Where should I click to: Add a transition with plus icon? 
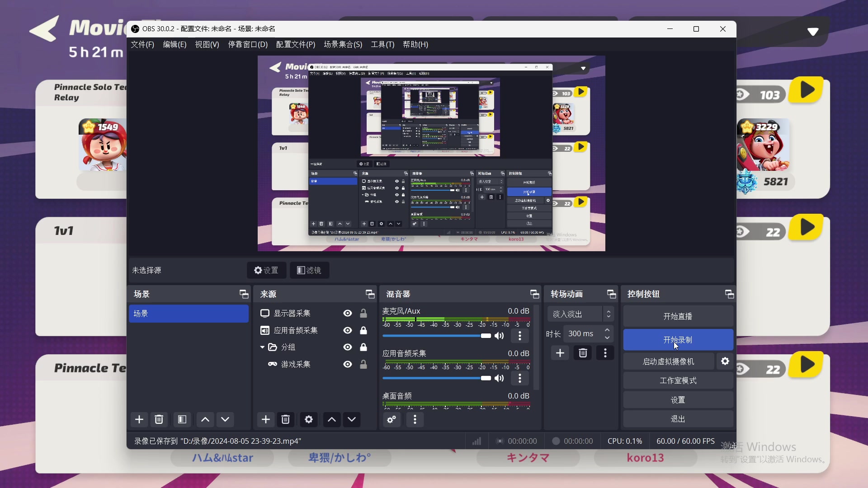(x=560, y=353)
